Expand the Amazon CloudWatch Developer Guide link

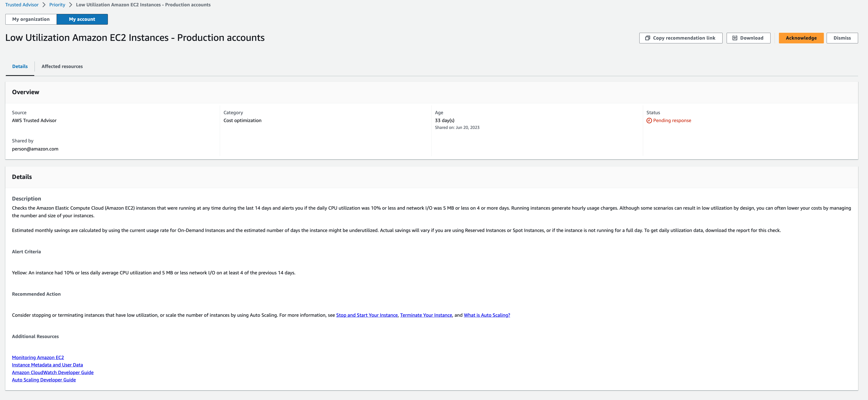(x=53, y=372)
